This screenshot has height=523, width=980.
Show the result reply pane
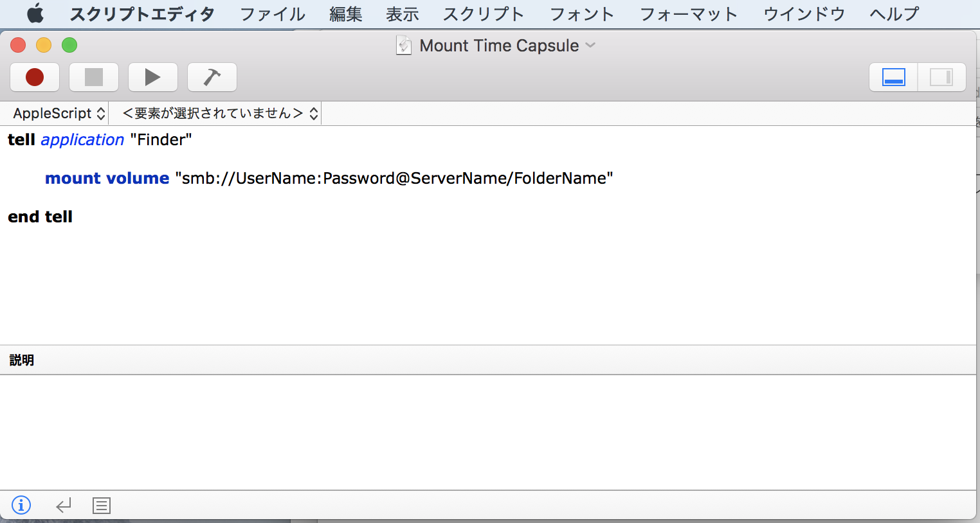click(x=64, y=506)
